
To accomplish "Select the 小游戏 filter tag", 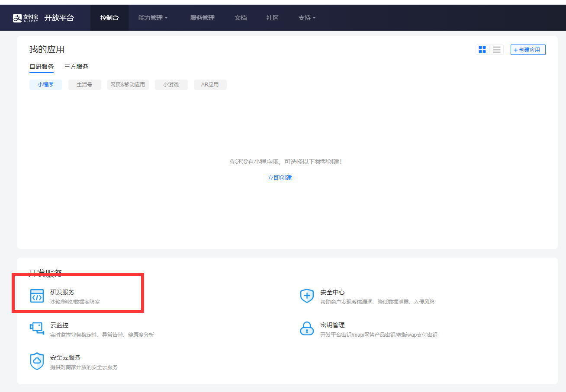I will pyautogui.click(x=171, y=85).
